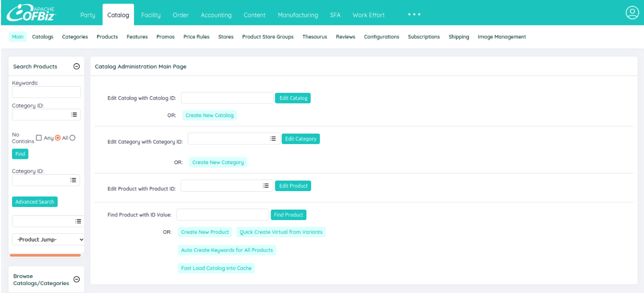Open the Manufacturing application
Viewport: 644px width, 293px height.
(298, 15)
